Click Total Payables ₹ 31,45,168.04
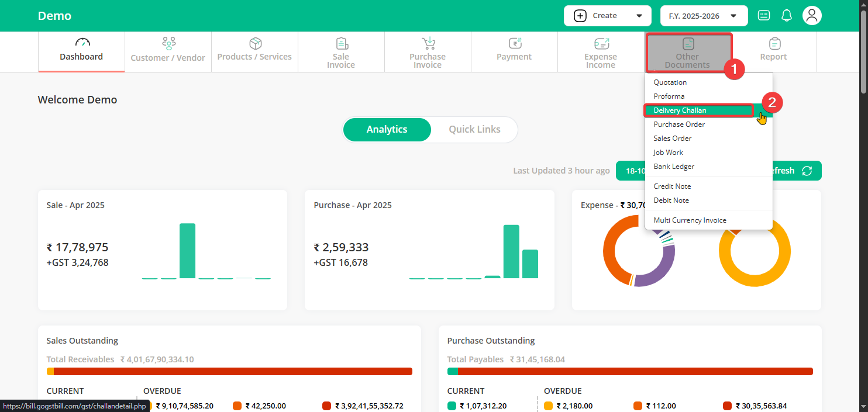The height and width of the screenshot is (412, 868). (506, 359)
